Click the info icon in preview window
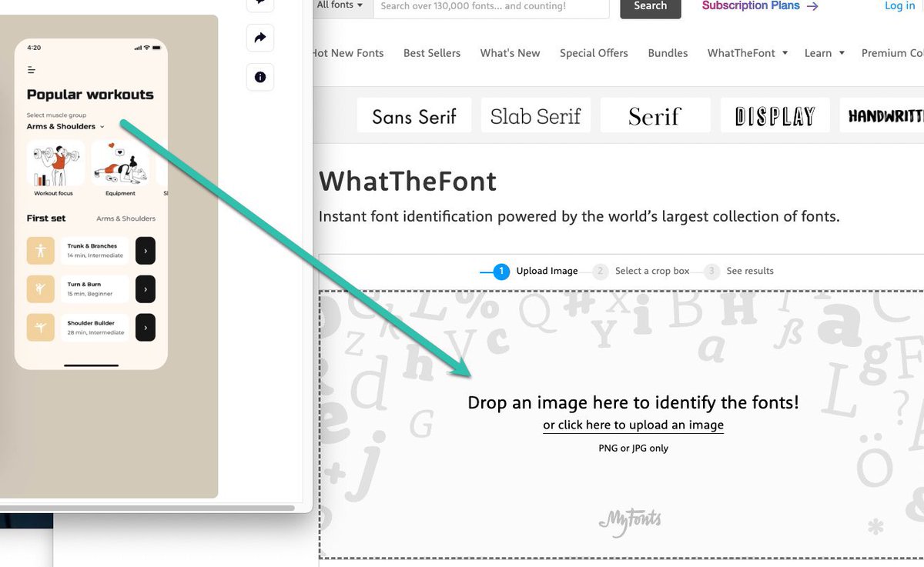This screenshot has height=567, width=924. tap(260, 77)
